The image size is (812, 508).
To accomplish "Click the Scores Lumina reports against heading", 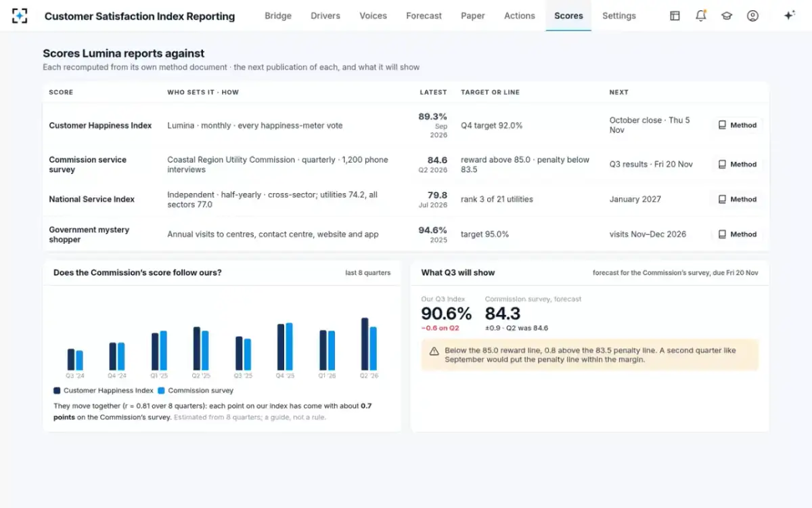I will 124,54.
